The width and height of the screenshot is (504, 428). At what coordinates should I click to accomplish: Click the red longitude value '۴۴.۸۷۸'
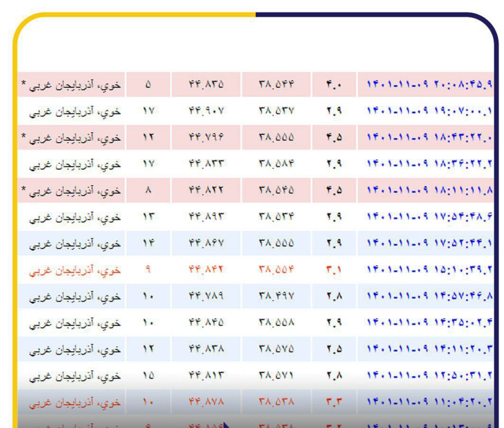click(206, 401)
